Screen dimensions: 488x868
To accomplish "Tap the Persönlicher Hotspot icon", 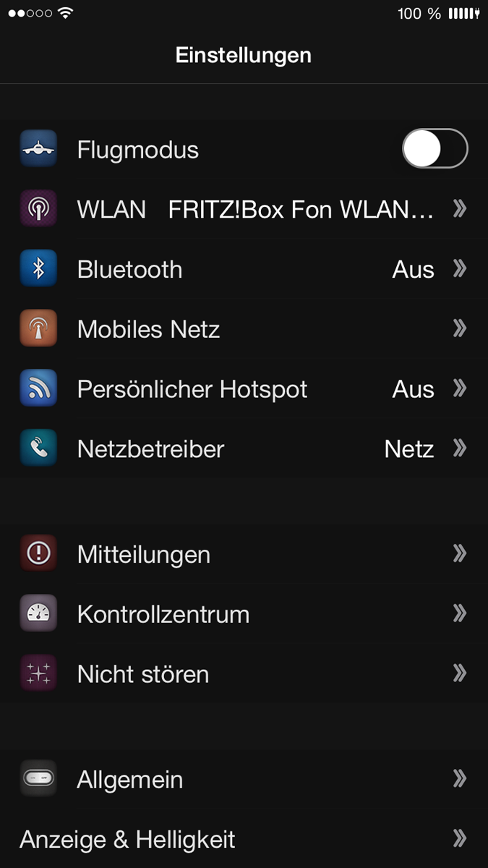I will pyautogui.click(x=38, y=389).
